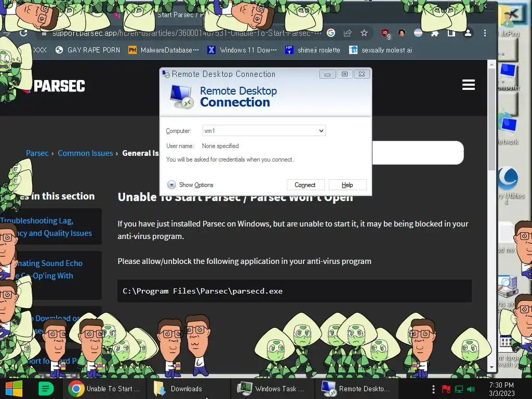Screen dimensions: 532x399
Task: Open the Extensions puzzle-piece menu
Action: point(435,33)
